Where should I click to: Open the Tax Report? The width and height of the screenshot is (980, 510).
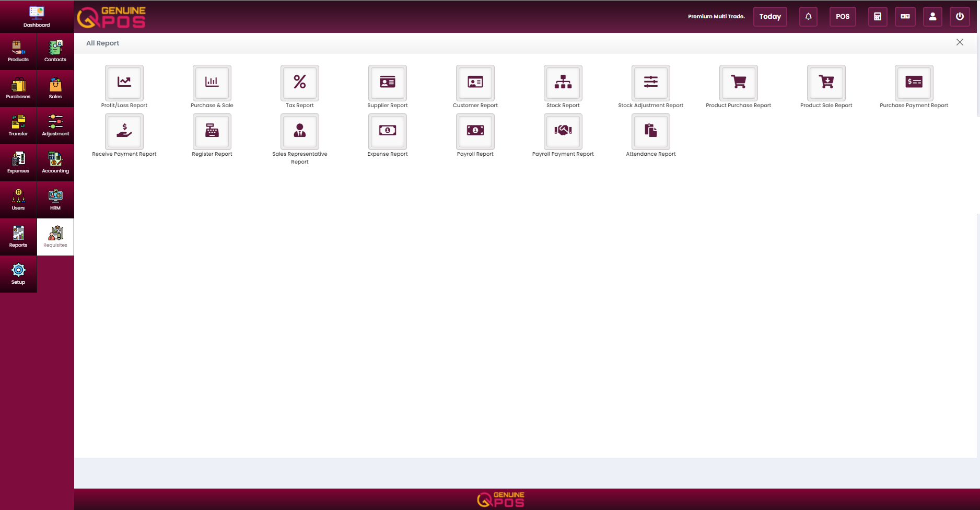(x=300, y=83)
